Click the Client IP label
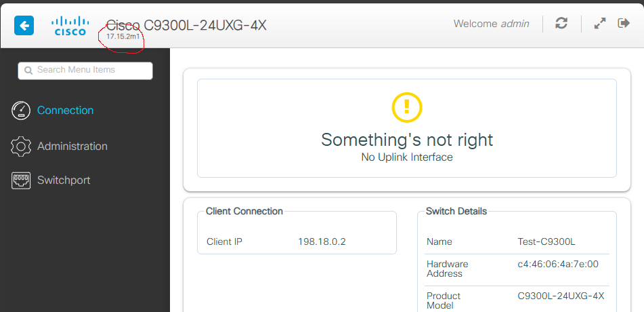644x312 pixels. (224, 241)
